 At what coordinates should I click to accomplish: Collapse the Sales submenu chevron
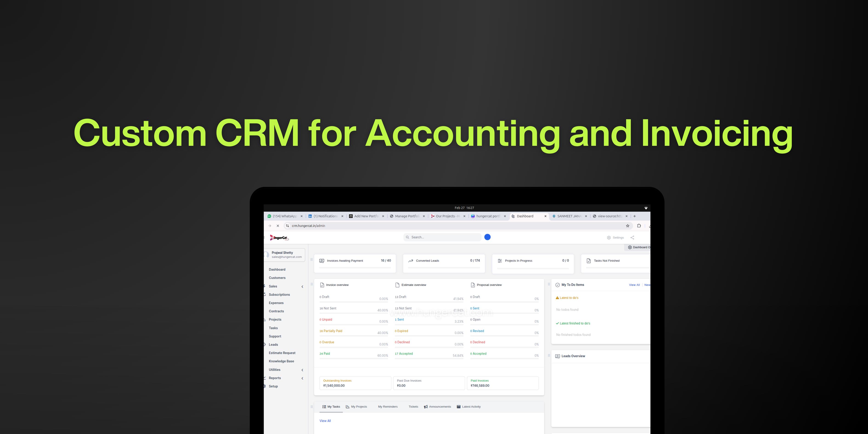tap(302, 286)
